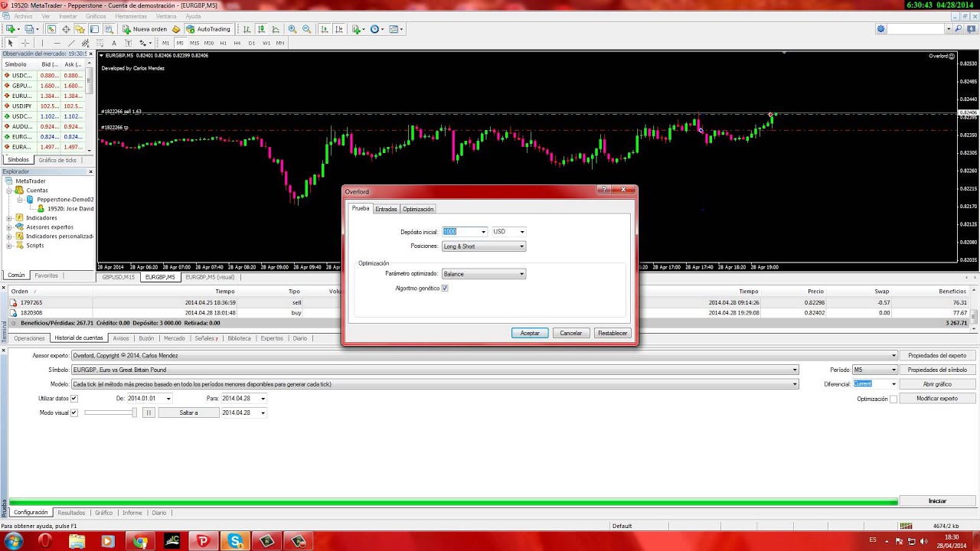Expand the Scripts tree node
Screen dimensions: 980x551
[9, 246]
